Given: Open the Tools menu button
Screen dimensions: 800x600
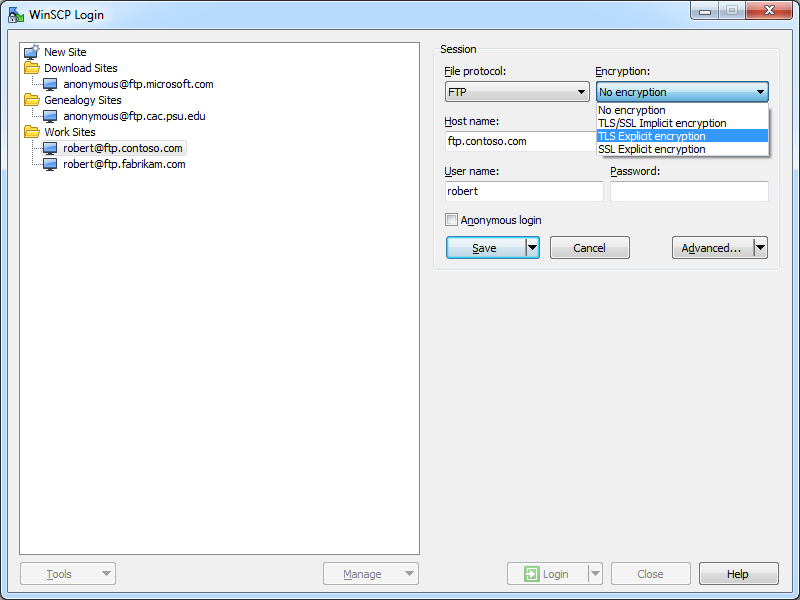Looking at the screenshot, I should 68,574.
